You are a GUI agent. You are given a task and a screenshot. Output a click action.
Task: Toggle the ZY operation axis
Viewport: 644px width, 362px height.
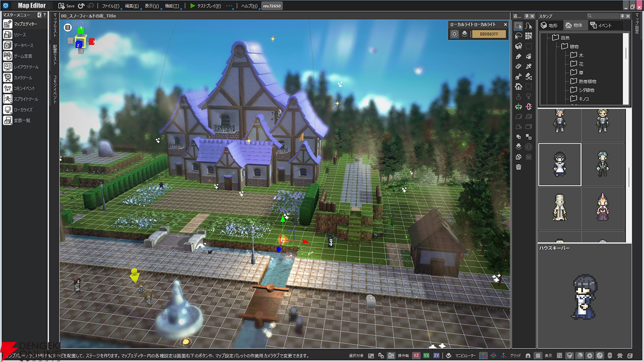437,355
